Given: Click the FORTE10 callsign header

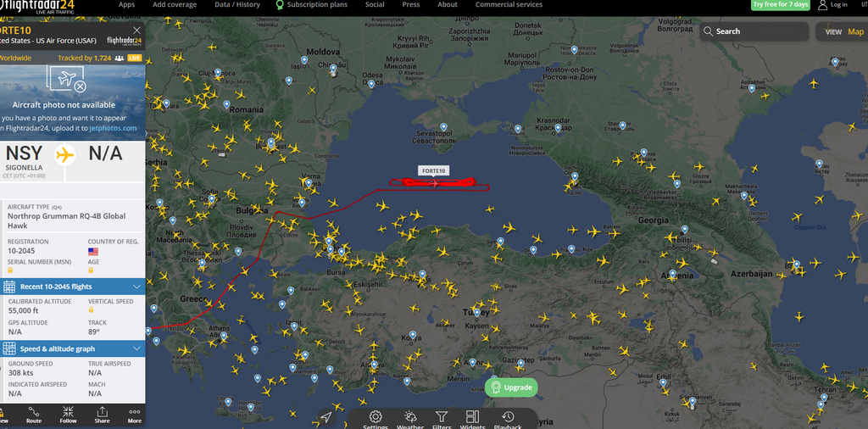Looking at the screenshot, I should click(x=15, y=31).
